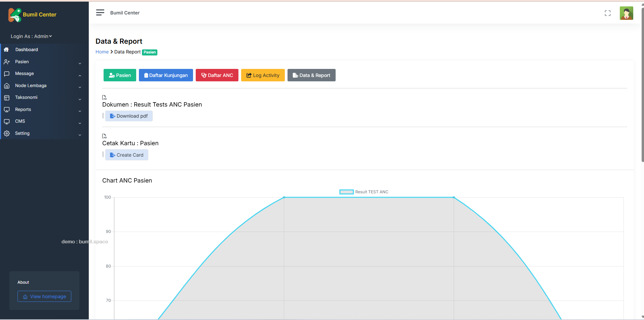
Task: Click the Node Lembaga house icon
Action: (7, 86)
